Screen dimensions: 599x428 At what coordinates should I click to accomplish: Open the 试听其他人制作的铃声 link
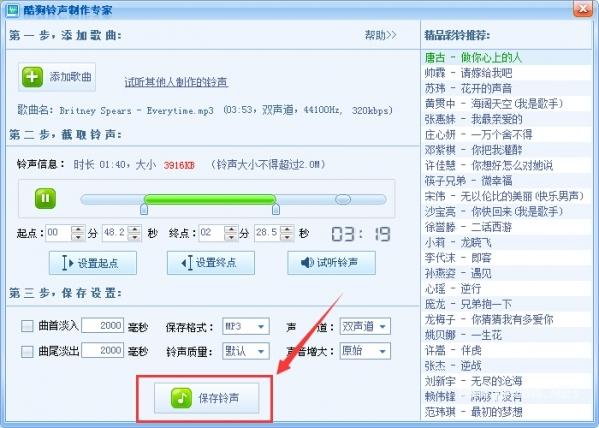(x=176, y=82)
